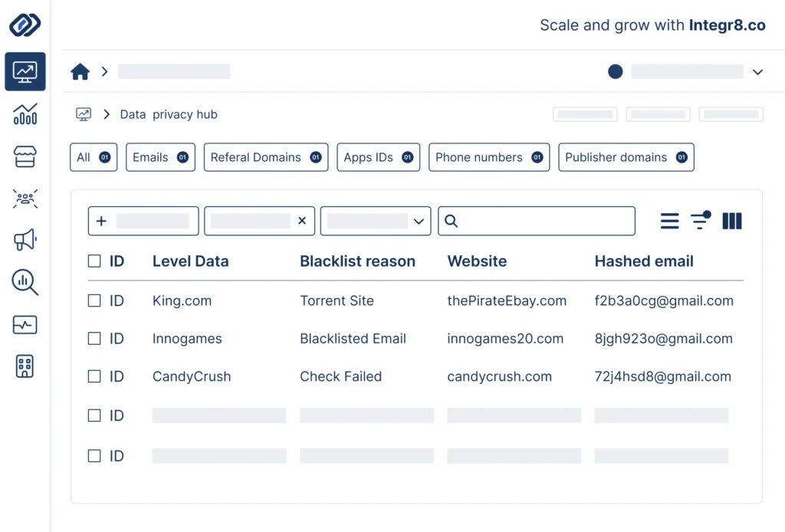Check the Innogames row checkbox
This screenshot has width=785, height=532.
click(x=94, y=338)
